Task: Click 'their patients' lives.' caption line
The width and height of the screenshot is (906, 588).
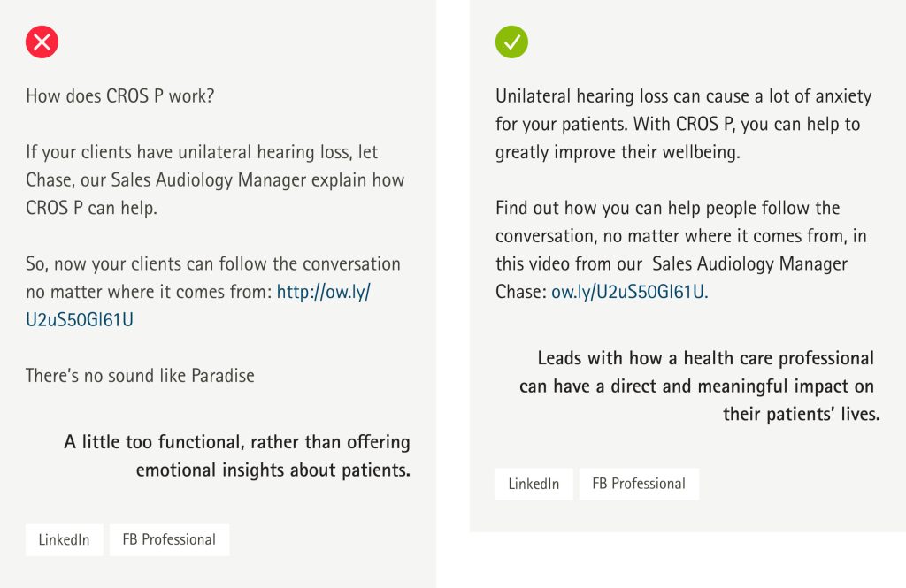Action: coord(802,414)
